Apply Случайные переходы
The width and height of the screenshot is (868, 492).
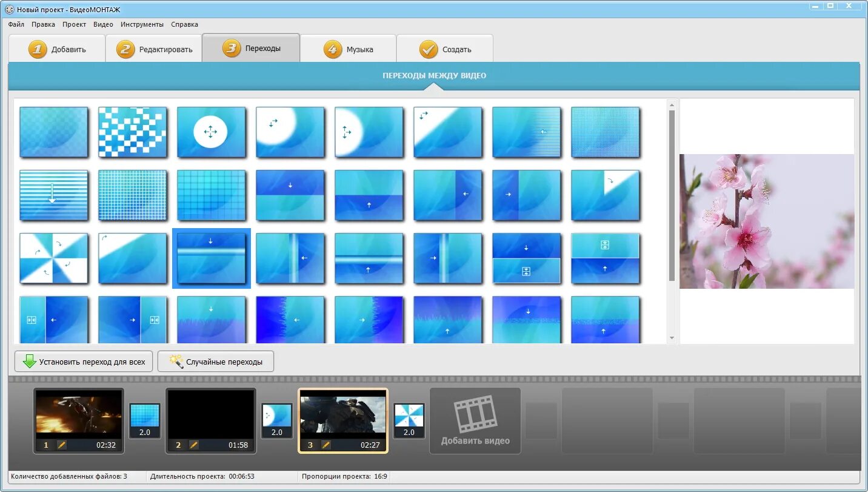coord(216,362)
